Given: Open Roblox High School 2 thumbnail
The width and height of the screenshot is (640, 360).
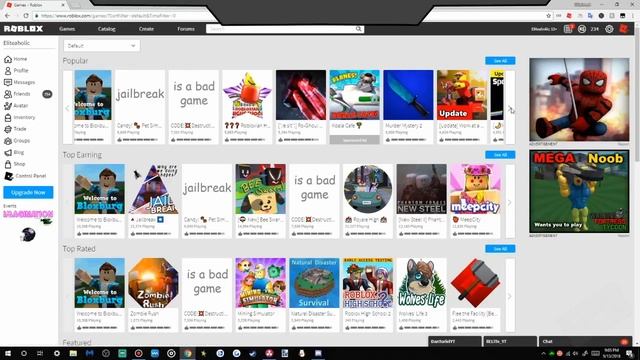Looking at the screenshot, I should pos(368,283).
